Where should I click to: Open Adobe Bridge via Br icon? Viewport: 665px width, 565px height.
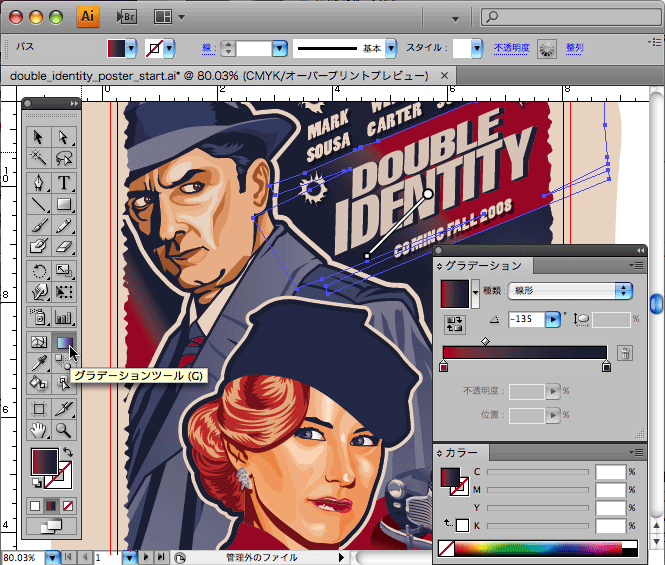[126, 17]
